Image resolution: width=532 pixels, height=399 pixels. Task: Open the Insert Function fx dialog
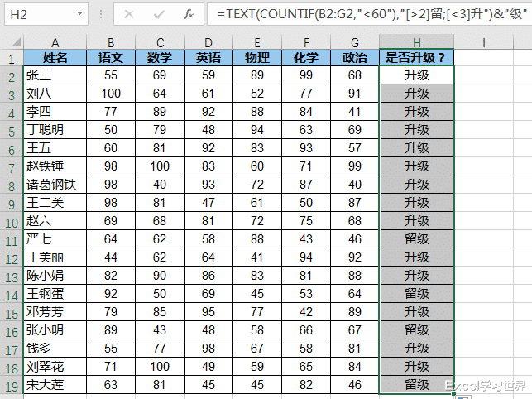tap(189, 14)
